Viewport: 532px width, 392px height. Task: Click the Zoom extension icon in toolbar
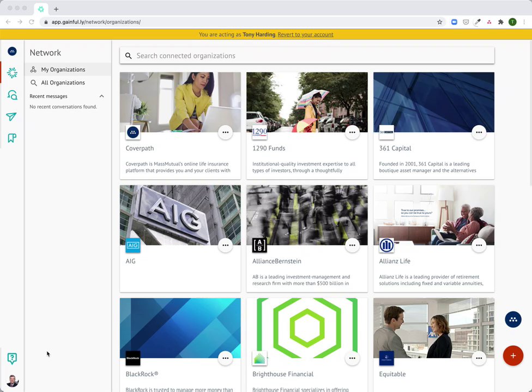(454, 22)
